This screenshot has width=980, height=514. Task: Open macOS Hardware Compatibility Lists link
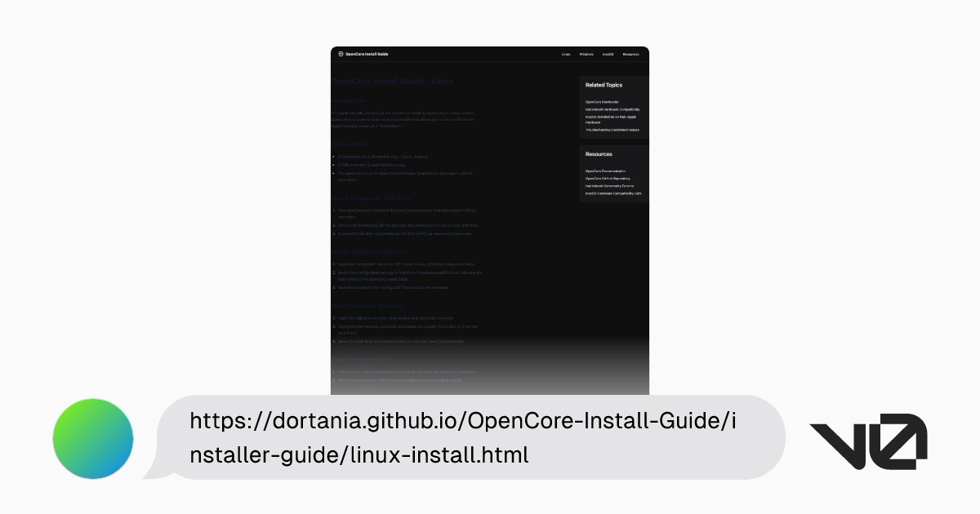pos(613,193)
